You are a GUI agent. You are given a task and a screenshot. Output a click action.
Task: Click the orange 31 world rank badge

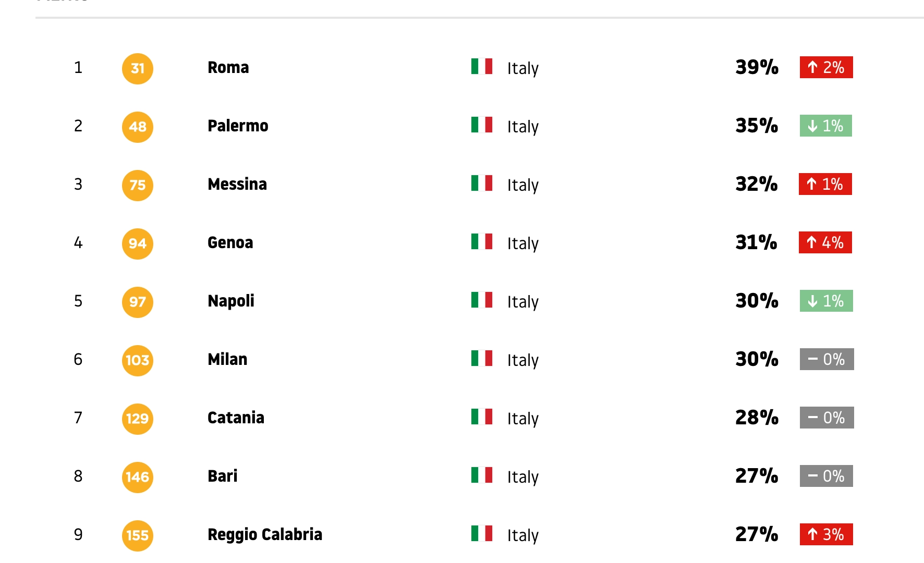tap(138, 68)
